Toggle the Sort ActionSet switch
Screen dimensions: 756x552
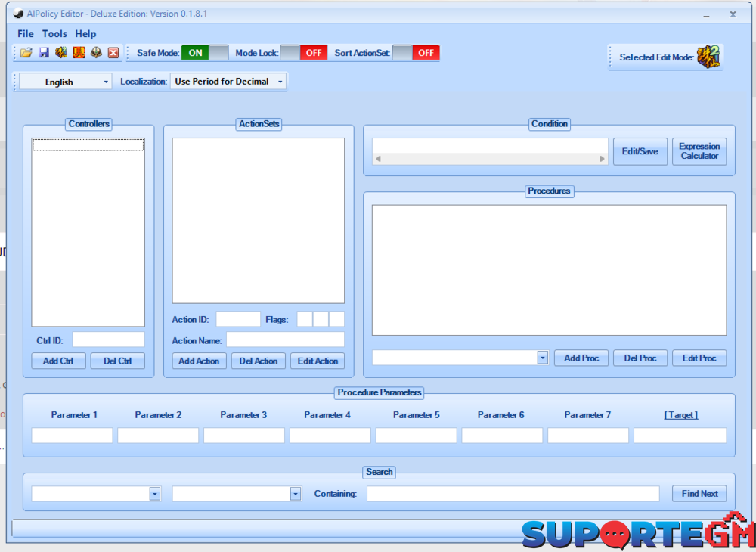tap(416, 53)
